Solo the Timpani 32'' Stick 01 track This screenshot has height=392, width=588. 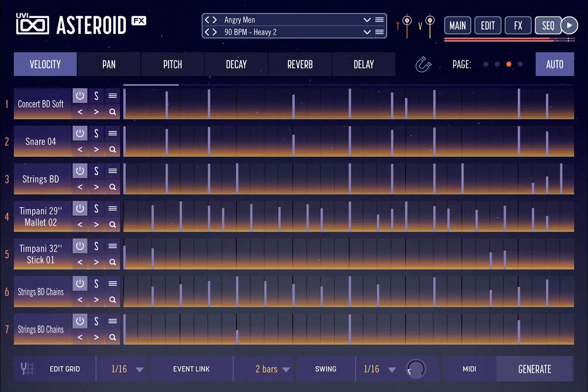tap(96, 246)
